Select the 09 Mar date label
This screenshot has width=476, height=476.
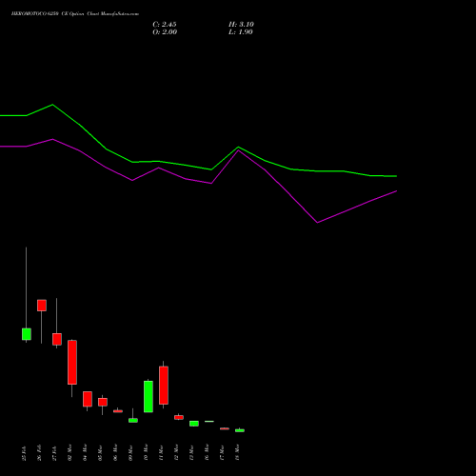tap(131, 452)
